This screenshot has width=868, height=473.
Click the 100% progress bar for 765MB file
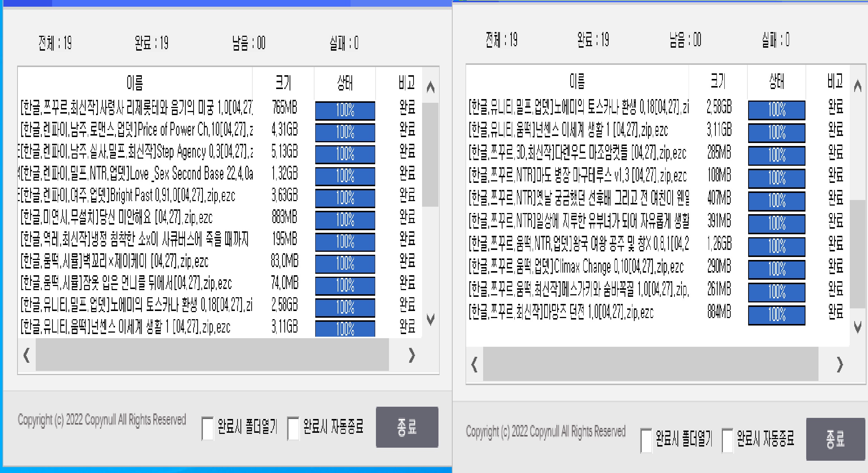coord(345,110)
